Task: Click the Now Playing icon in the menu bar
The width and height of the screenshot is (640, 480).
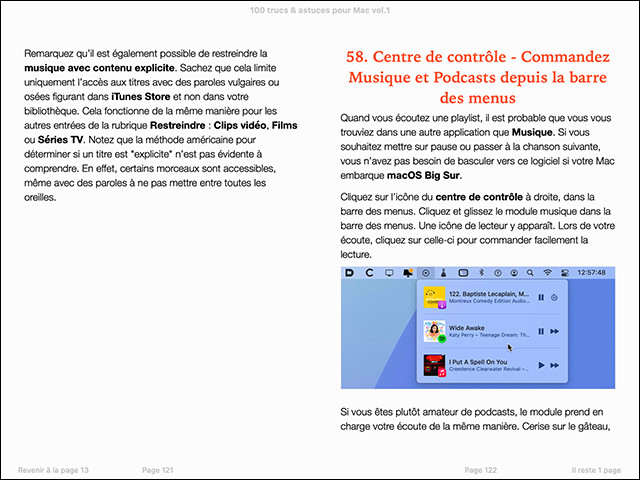Action: point(427,272)
